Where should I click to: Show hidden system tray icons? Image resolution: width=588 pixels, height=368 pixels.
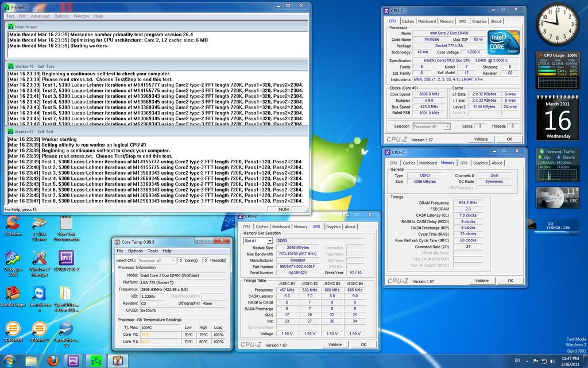click(x=527, y=361)
